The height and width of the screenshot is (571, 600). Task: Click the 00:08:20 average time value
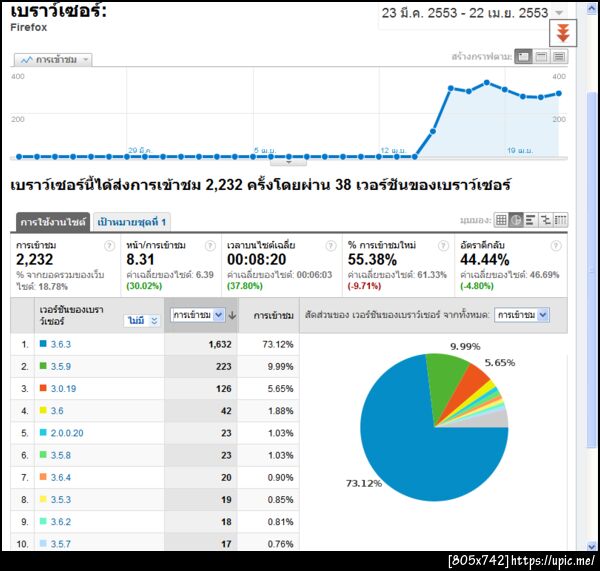point(256,259)
